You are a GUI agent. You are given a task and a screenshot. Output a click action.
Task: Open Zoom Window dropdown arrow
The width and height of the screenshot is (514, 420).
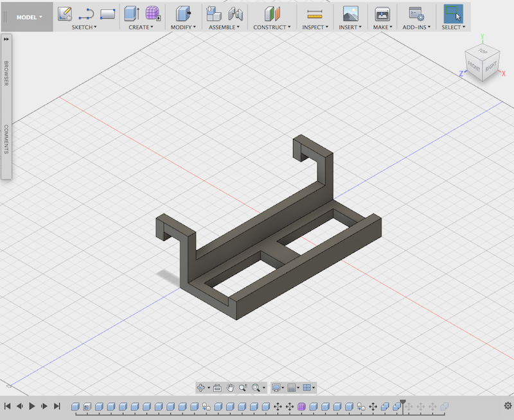(263, 388)
